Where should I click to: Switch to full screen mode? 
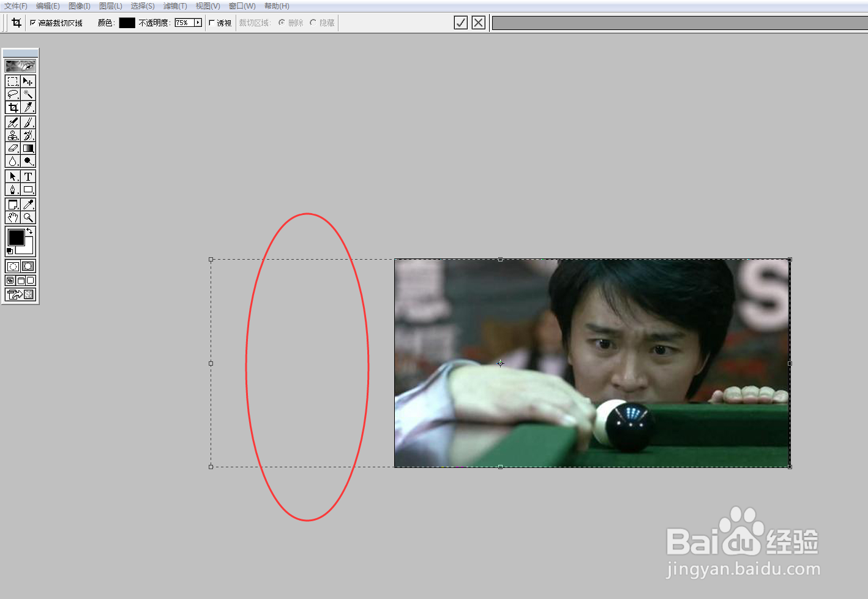(31, 281)
